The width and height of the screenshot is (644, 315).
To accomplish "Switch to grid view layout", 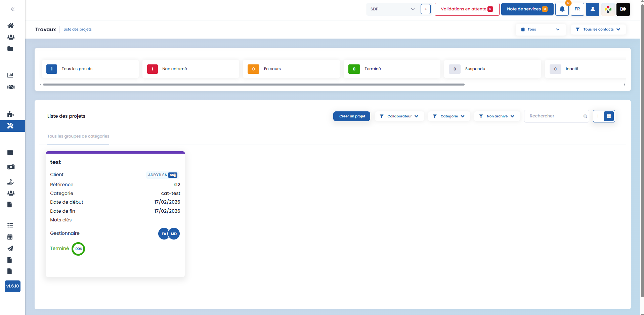I will coord(609,116).
